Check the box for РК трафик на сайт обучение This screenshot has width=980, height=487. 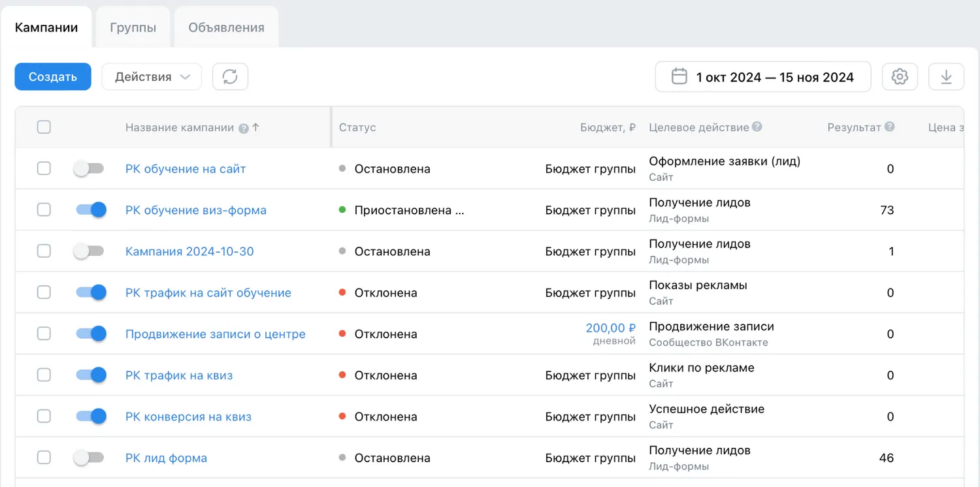[x=44, y=292]
